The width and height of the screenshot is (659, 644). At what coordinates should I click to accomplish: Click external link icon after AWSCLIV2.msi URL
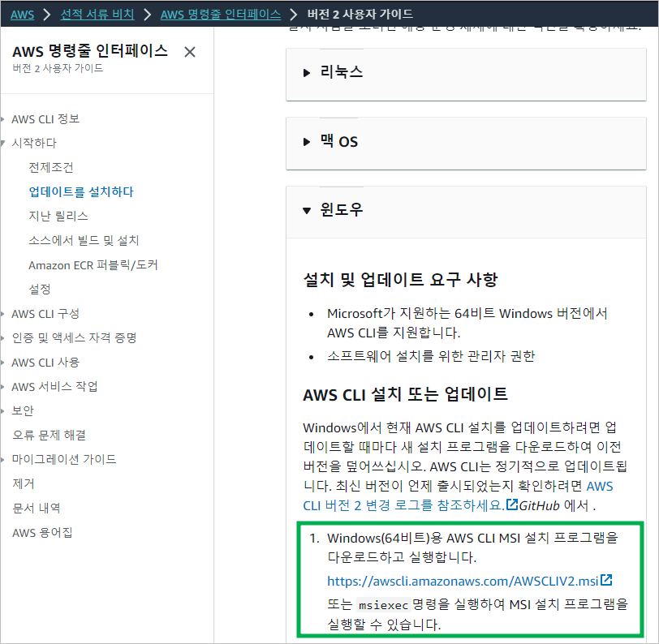(x=606, y=580)
